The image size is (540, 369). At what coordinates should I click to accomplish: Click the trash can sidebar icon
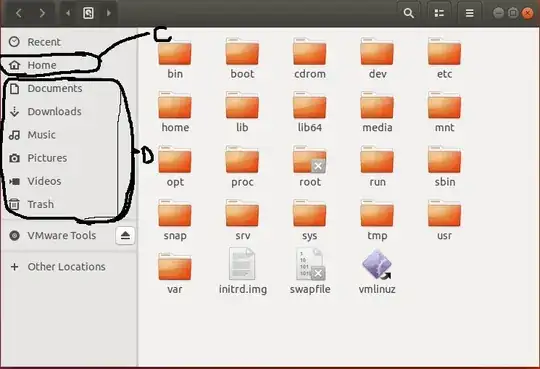[x=14, y=204]
